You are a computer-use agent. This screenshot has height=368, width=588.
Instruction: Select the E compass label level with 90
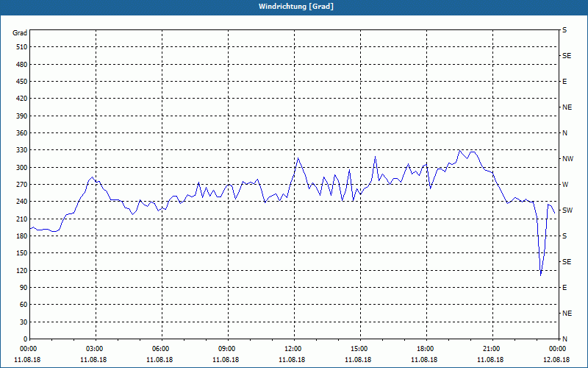[x=564, y=288]
